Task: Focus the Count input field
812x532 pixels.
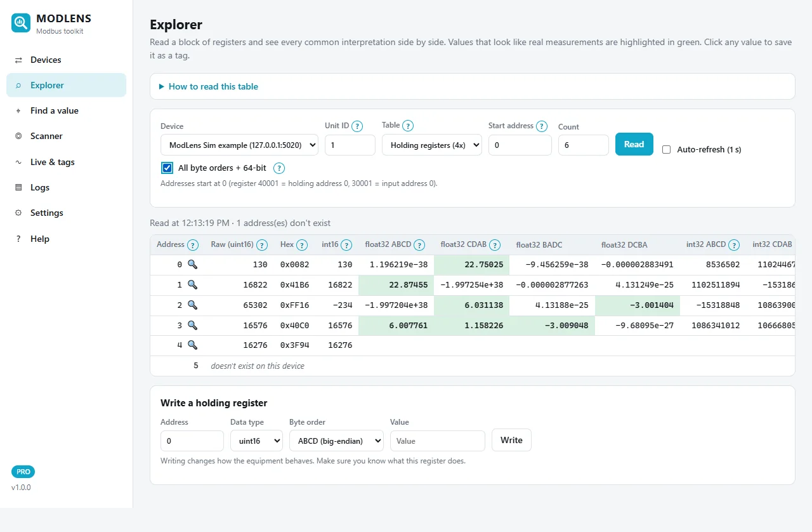Action: [x=584, y=145]
